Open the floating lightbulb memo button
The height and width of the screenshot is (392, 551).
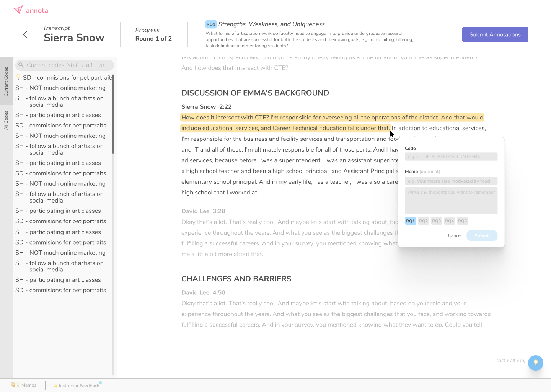click(x=535, y=363)
